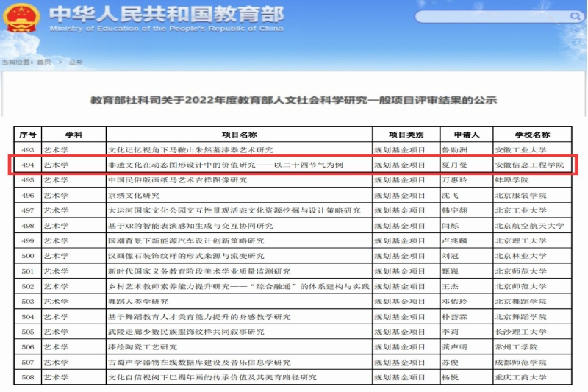Open the 公告 breadcrumb link

(76, 63)
